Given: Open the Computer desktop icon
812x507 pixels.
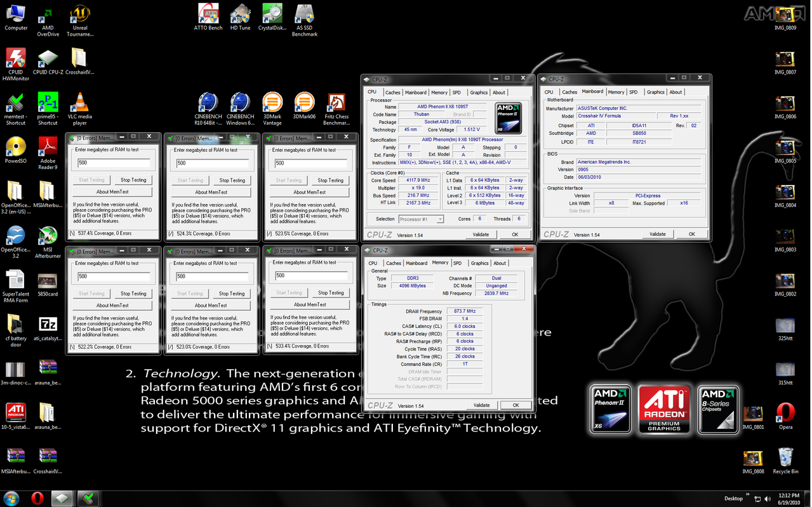Looking at the screenshot, I should pyautogui.click(x=15, y=18).
